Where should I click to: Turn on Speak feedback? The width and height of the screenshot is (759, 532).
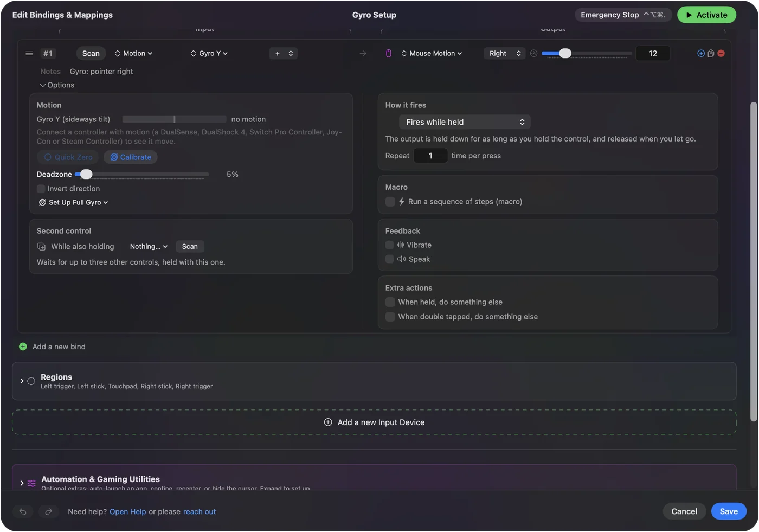[x=389, y=259]
